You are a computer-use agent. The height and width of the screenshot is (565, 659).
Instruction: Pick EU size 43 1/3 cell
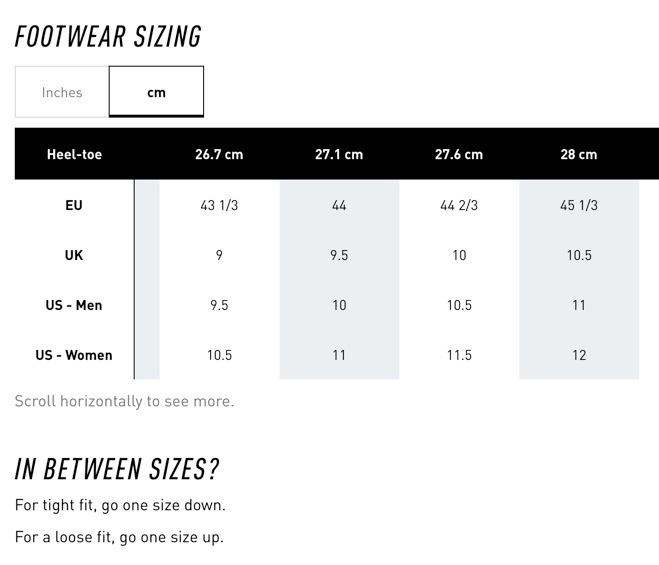coord(219,205)
